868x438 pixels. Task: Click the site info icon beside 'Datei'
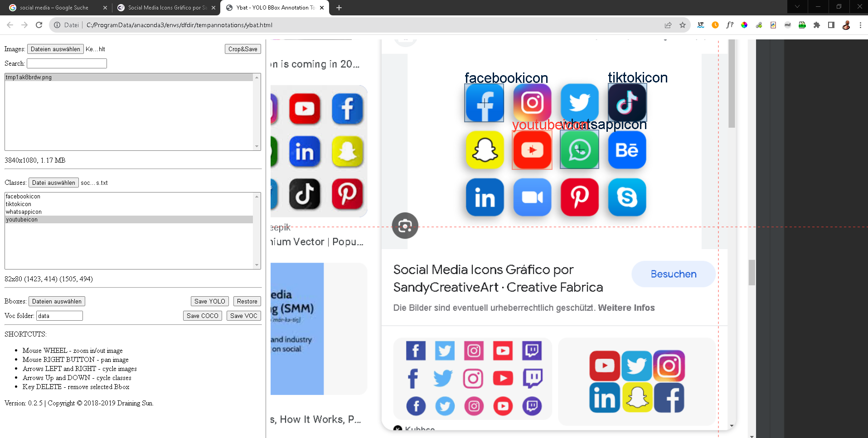(57, 25)
